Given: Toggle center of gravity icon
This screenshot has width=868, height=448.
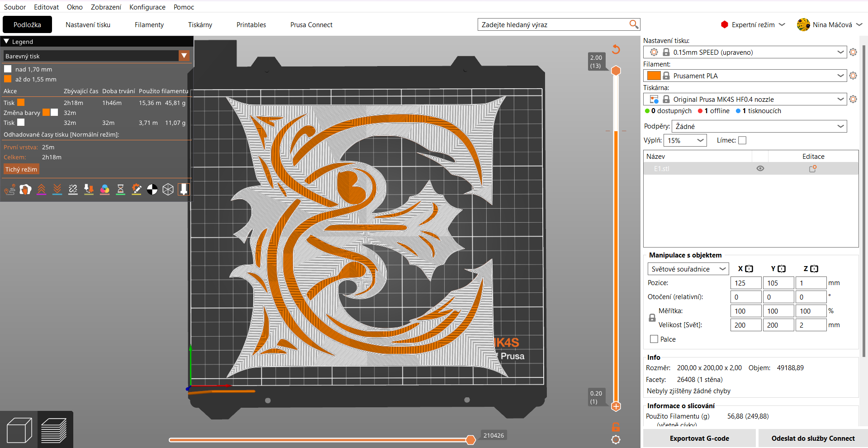Looking at the screenshot, I should pyautogui.click(x=152, y=190).
